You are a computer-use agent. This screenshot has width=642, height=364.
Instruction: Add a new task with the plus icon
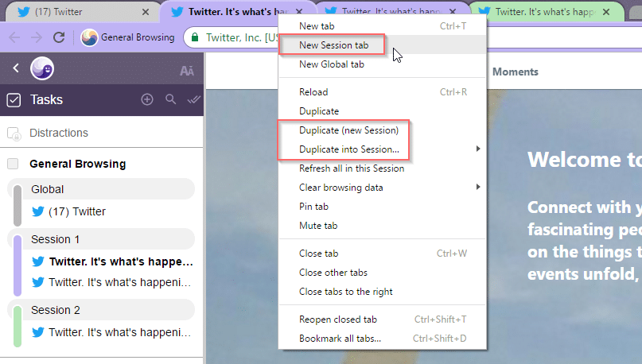click(147, 99)
